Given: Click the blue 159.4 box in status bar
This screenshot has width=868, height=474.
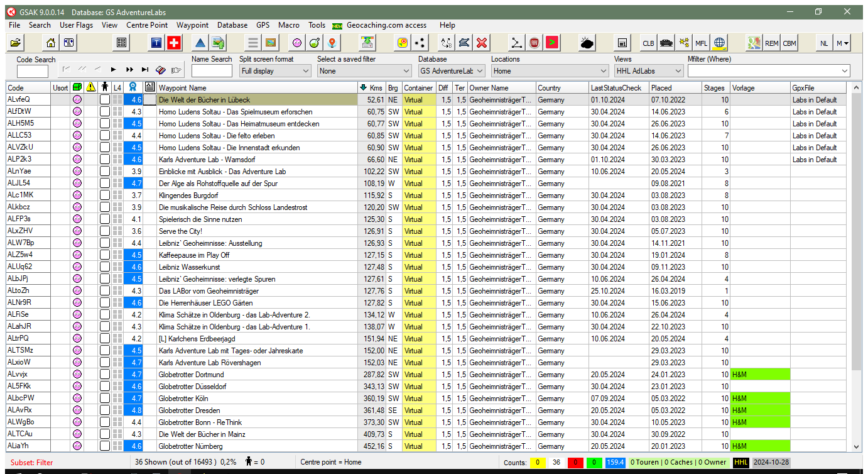Looking at the screenshot, I should tap(616, 462).
